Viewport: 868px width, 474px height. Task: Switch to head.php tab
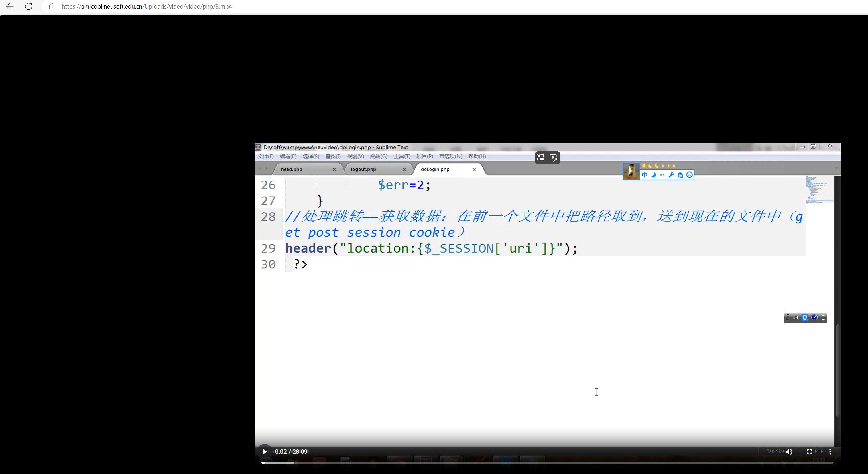[292, 169]
